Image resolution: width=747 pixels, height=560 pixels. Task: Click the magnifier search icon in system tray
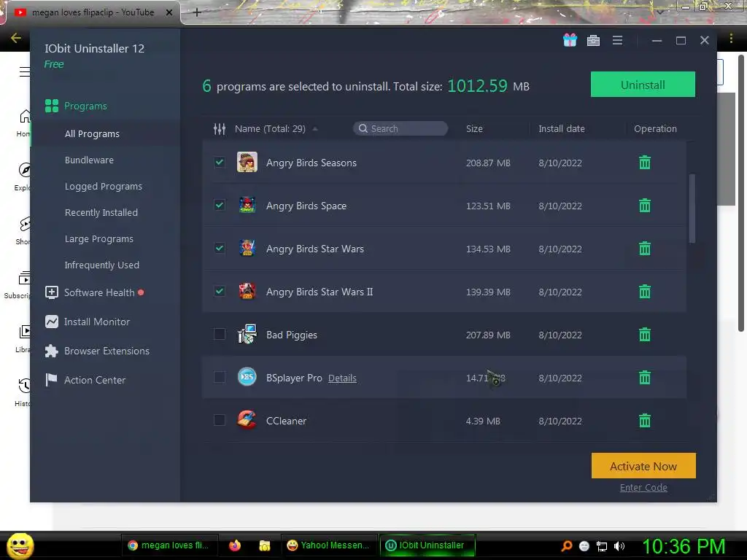click(x=566, y=545)
